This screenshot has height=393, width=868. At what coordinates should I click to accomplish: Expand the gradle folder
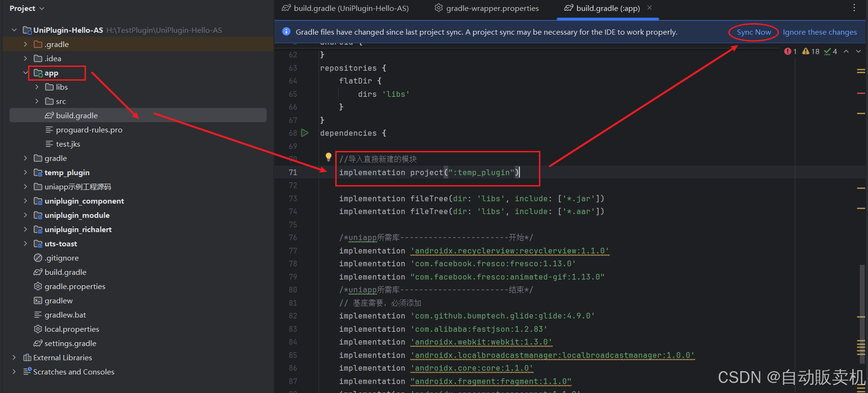click(26, 158)
